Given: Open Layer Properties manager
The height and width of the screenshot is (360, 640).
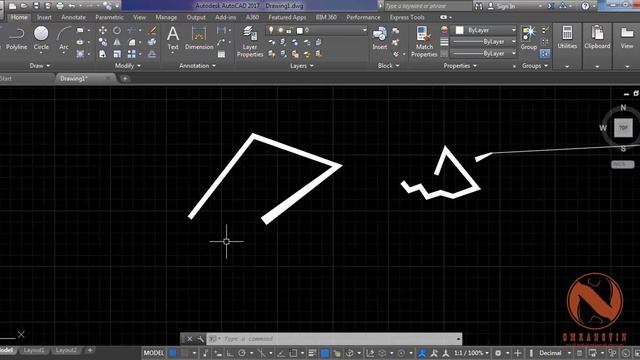Looking at the screenshot, I should click(x=250, y=41).
